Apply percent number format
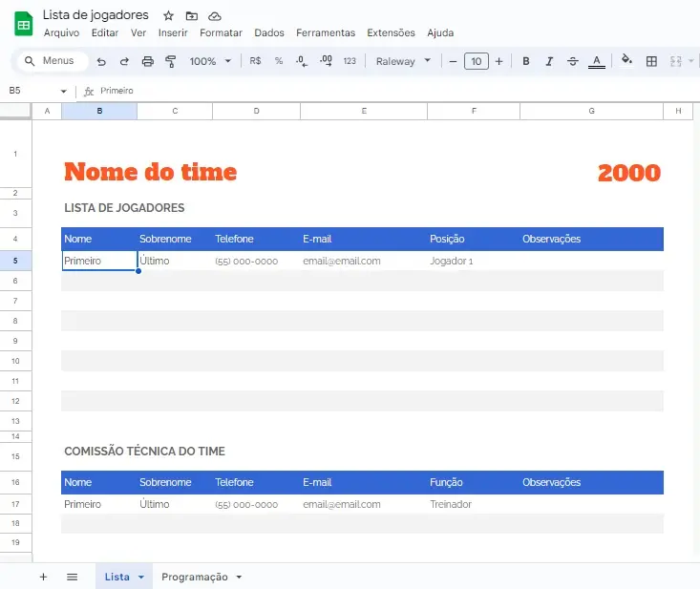Image resolution: width=700 pixels, height=589 pixels. click(x=279, y=61)
